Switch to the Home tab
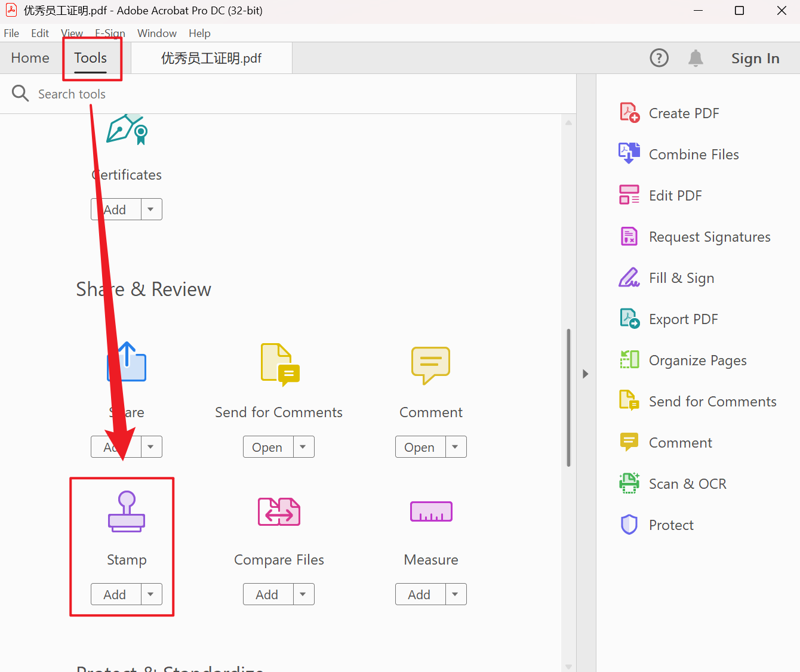The width and height of the screenshot is (800, 672). click(30, 58)
